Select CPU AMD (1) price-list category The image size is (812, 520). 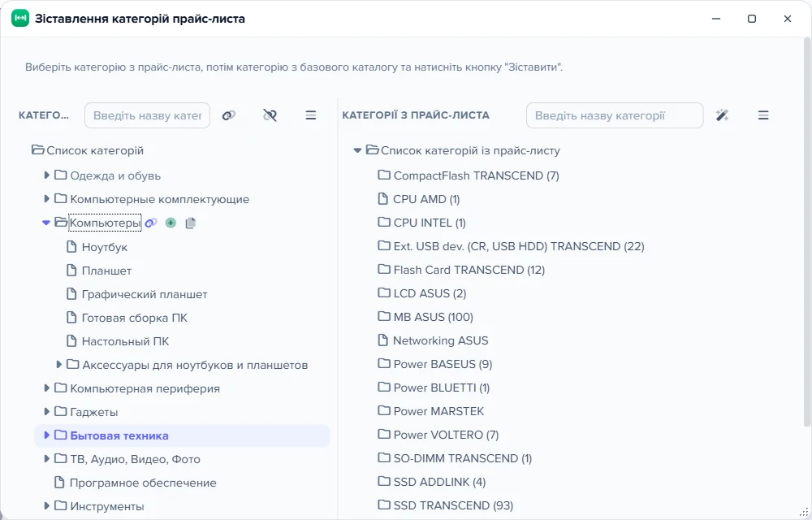tap(426, 199)
